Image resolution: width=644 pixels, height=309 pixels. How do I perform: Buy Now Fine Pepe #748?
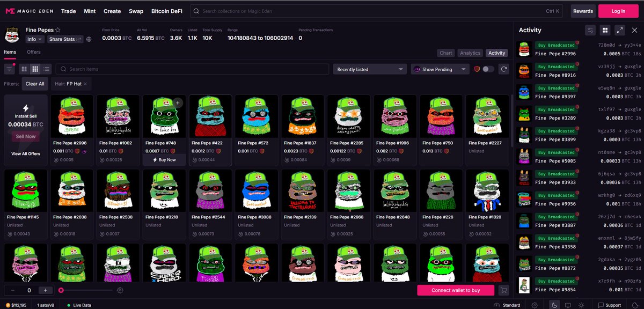coord(164,160)
